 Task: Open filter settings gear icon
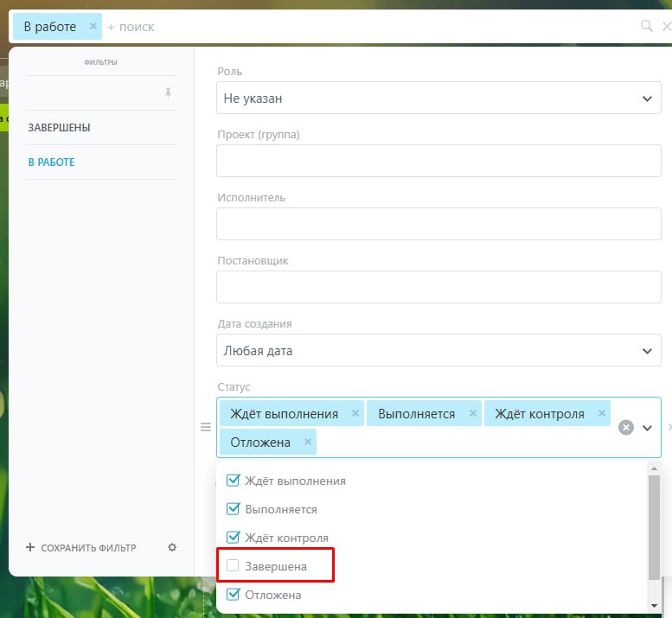pyautogui.click(x=172, y=547)
